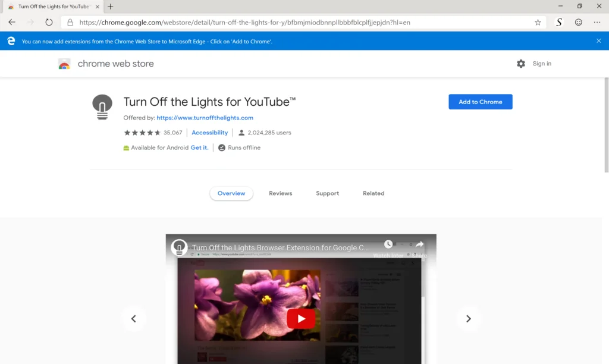Viewport: 609px width, 364px height.
Task: Open the Support tab
Action: [328, 193]
